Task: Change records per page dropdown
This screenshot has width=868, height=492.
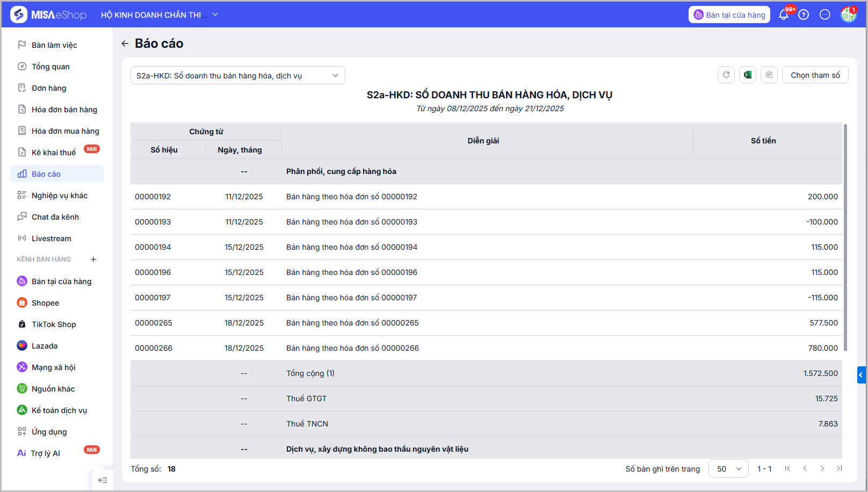Action: click(x=728, y=469)
